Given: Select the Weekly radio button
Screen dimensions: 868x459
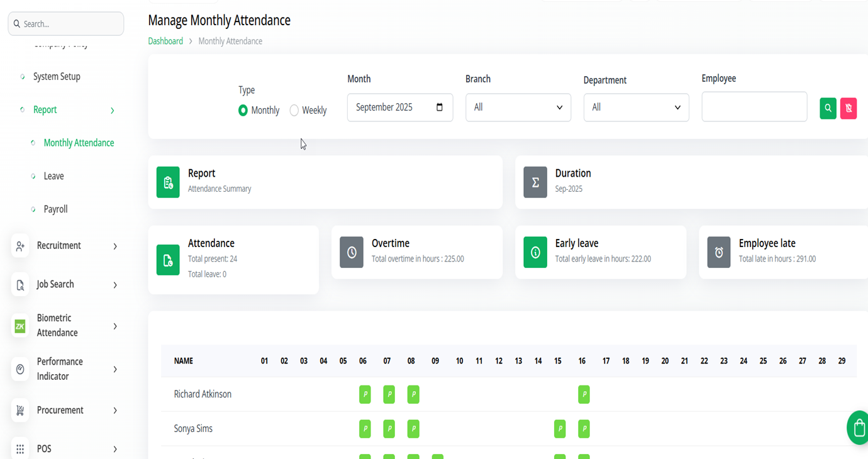Looking at the screenshot, I should click(294, 111).
